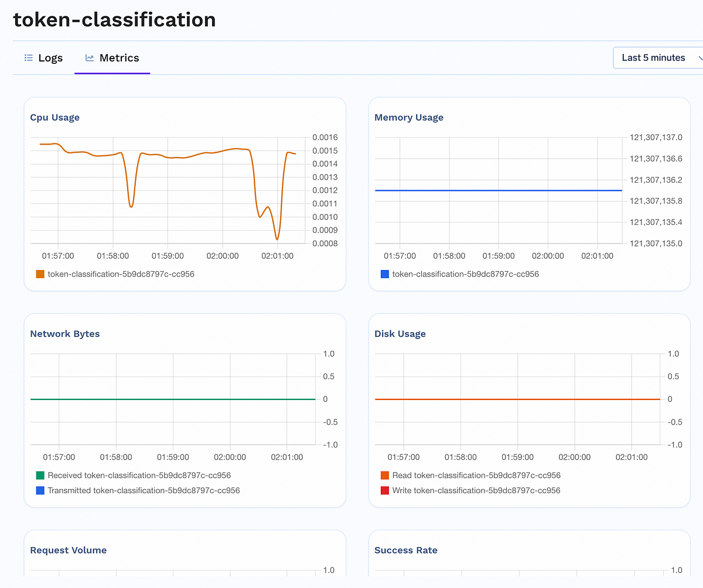
Task: Click the Cpu Usage dip near 02:01:00
Action: coord(277,239)
